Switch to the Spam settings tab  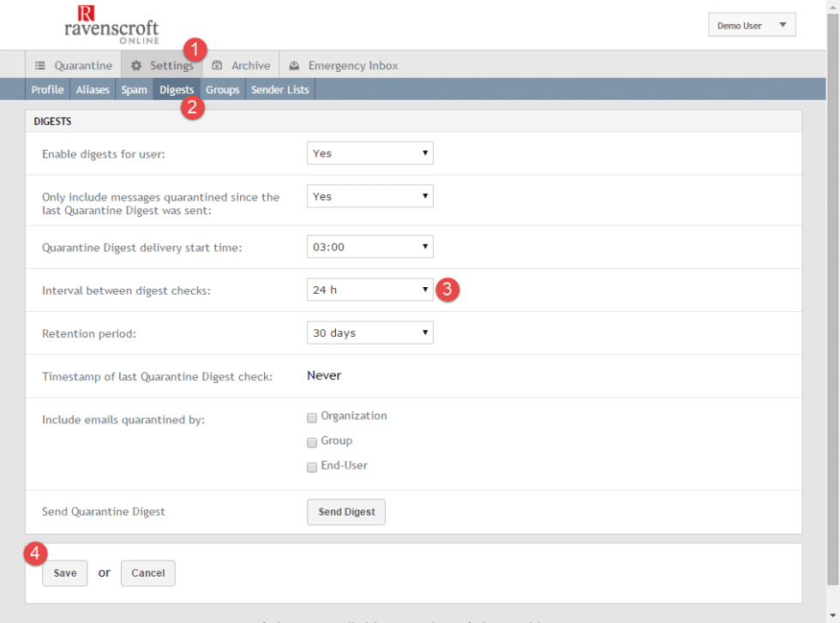(134, 89)
